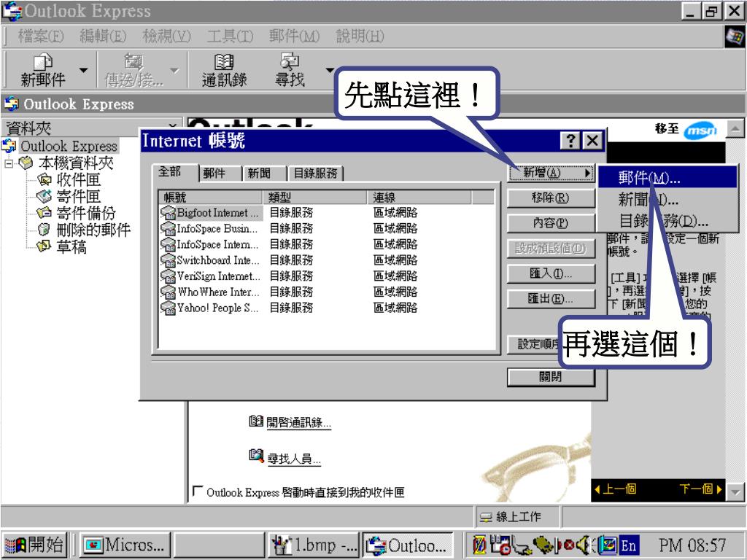This screenshot has height=560, width=747.
Task: Open the 檔案(F) menu
Action: point(41,36)
